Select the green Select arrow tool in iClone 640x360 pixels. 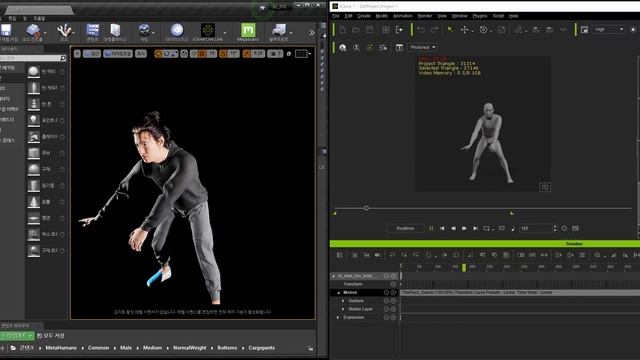click(450, 29)
